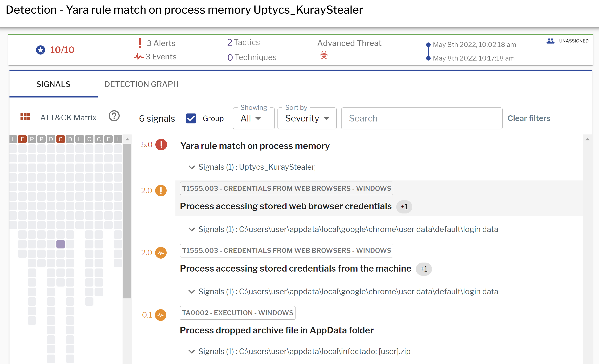Select the red E tactic column header
The image size is (599, 364).
(22, 139)
